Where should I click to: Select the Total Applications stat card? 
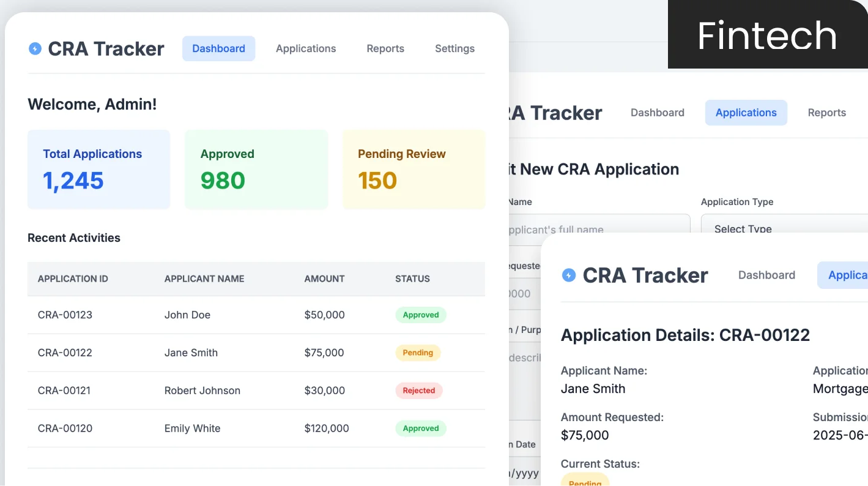click(x=98, y=169)
